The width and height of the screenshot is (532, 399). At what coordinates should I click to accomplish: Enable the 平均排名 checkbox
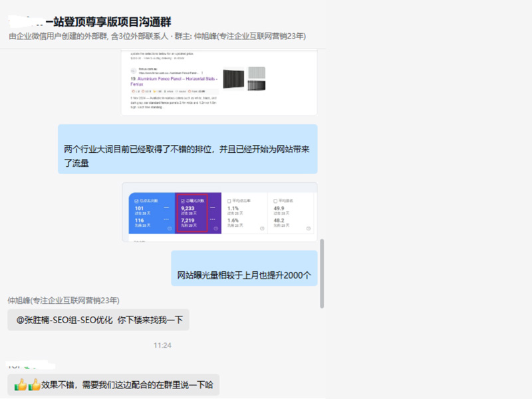[x=276, y=201]
